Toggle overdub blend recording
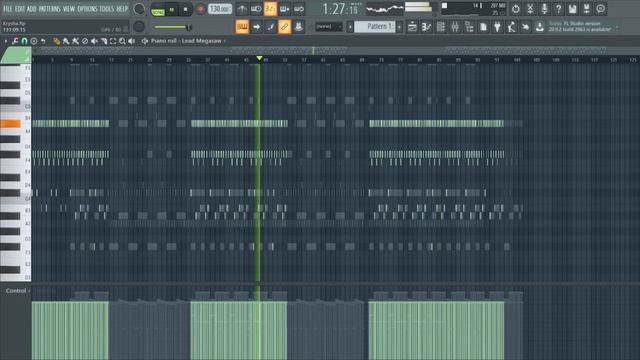 pos(284,9)
